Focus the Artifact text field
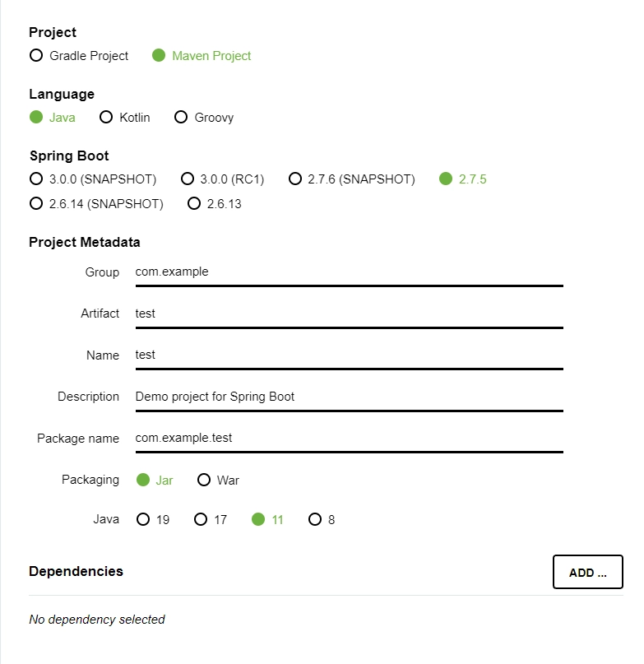 (x=349, y=313)
